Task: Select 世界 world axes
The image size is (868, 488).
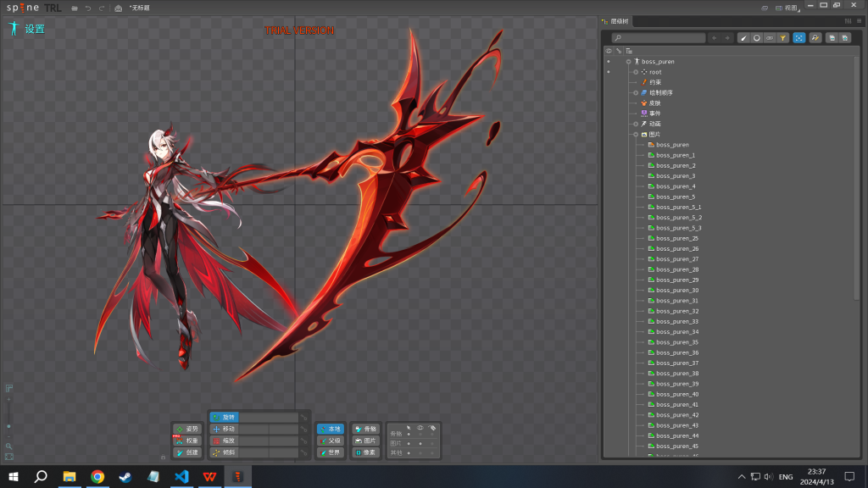Action: click(331, 452)
